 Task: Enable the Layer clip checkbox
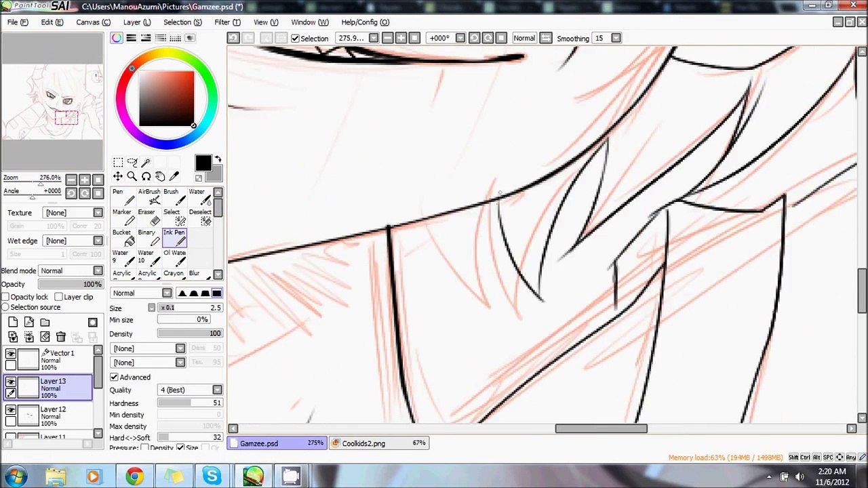click(59, 297)
